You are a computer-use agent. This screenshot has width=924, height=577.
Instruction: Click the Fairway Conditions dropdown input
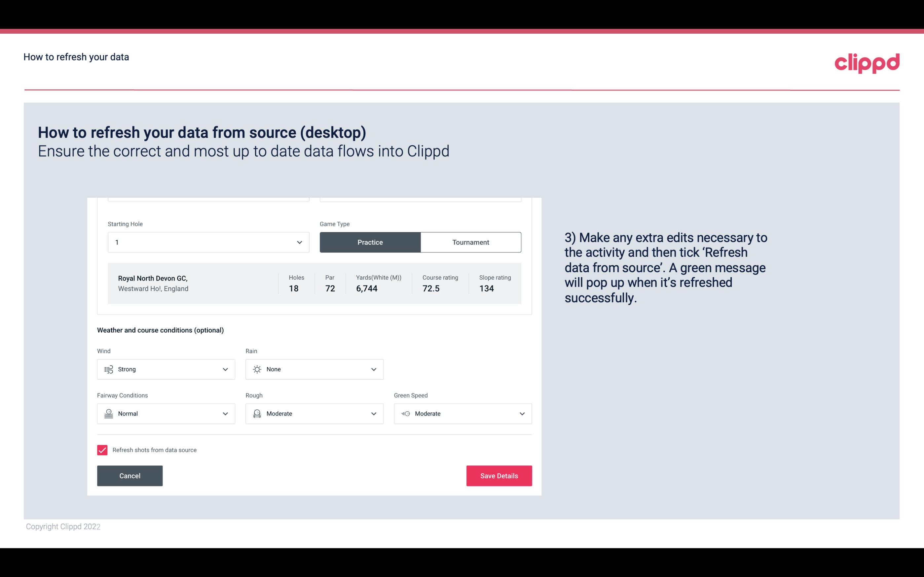pos(166,414)
